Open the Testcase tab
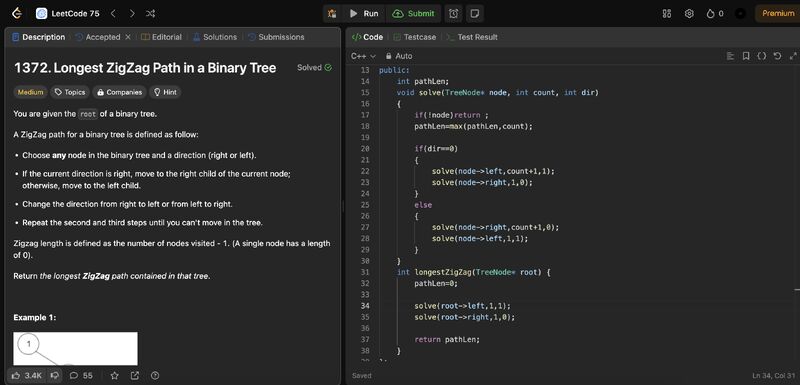Image resolution: width=800 pixels, height=385 pixels. point(414,37)
